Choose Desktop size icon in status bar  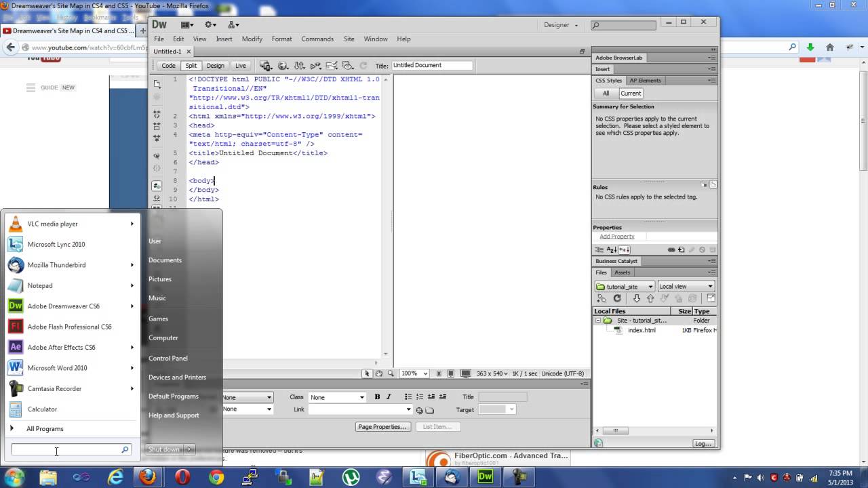pos(466,373)
